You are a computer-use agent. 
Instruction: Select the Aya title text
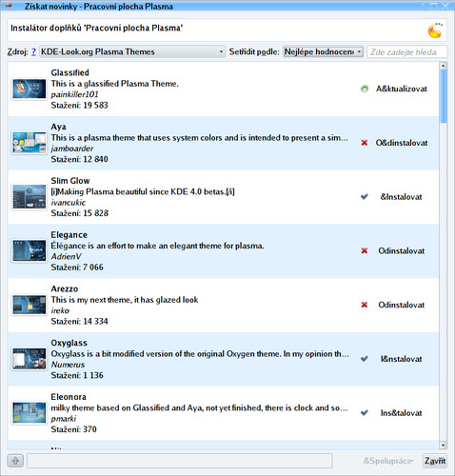58,127
